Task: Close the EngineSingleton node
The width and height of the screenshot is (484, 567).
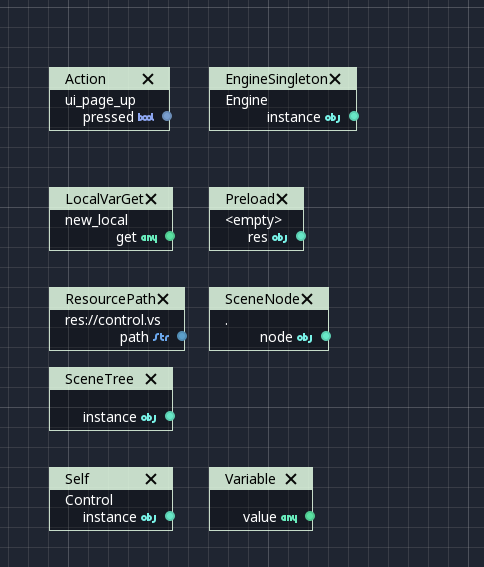Action: click(x=335, y=79)
